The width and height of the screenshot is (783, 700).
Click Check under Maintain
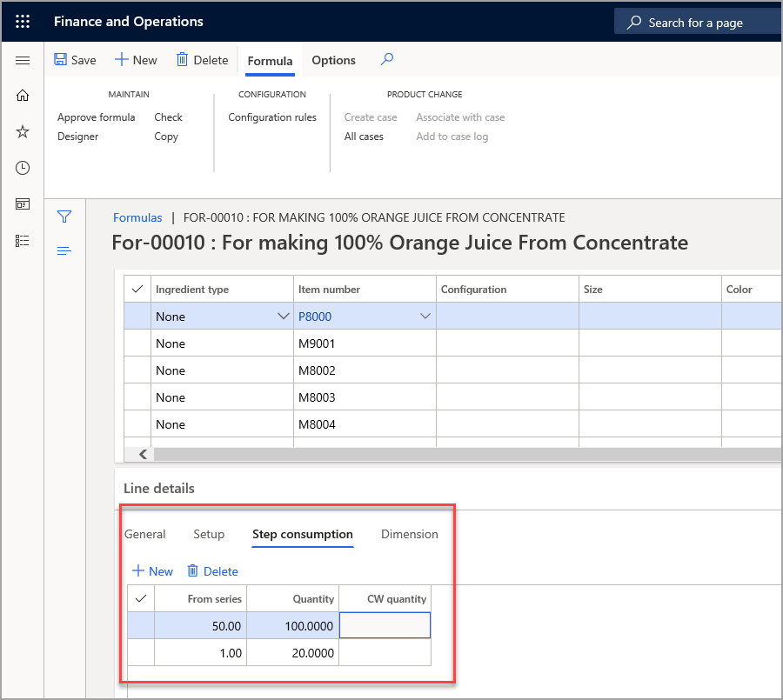click(168, 117)
